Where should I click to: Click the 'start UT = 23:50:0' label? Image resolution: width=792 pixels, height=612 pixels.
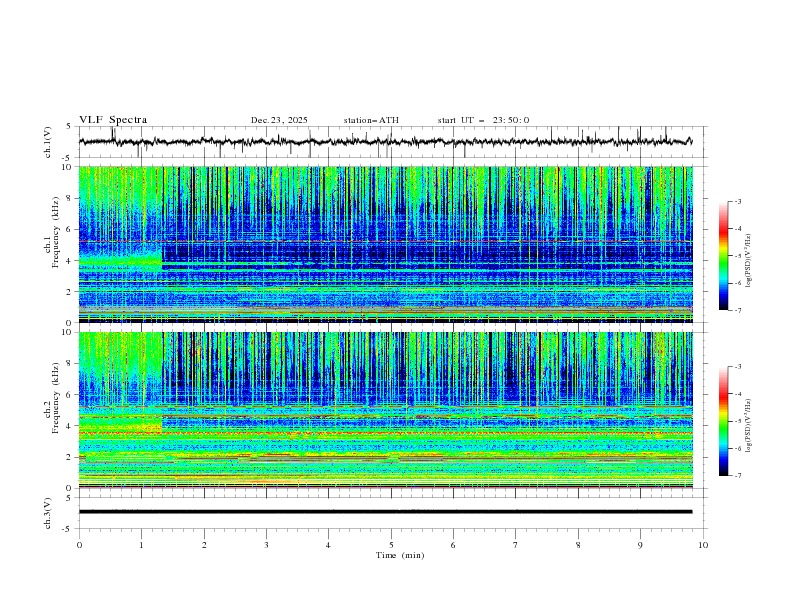tap(483, 120)
